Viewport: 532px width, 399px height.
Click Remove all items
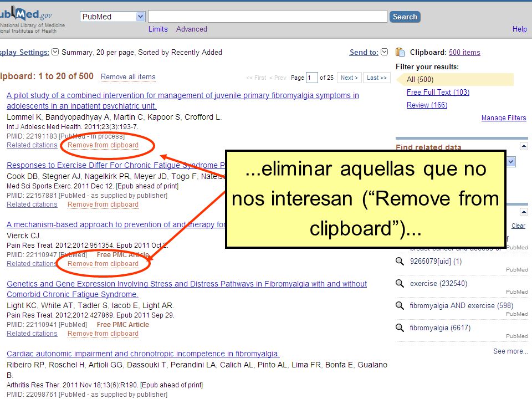click(128, 77)
